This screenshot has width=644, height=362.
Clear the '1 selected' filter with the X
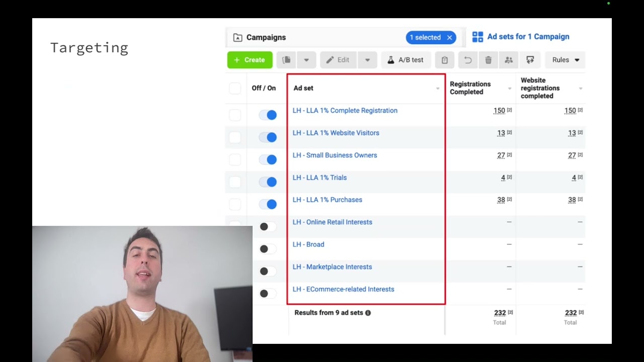(x=449, y=37)
